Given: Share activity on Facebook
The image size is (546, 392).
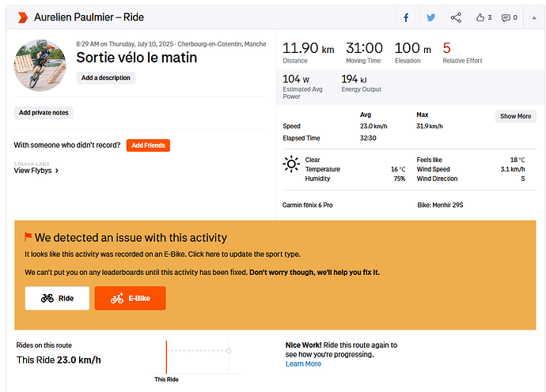Looking at the screenshot, I should click(x=406, y=17).
